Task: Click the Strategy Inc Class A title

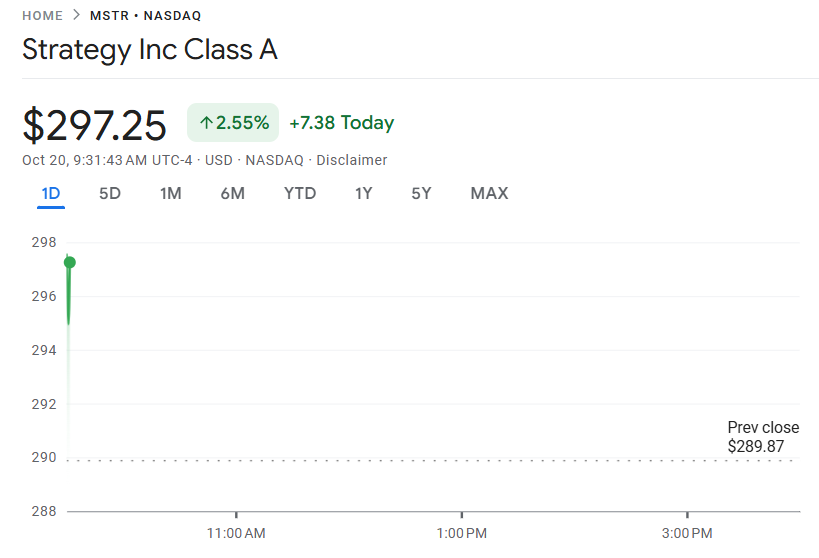Action: (x=150, y=50)
